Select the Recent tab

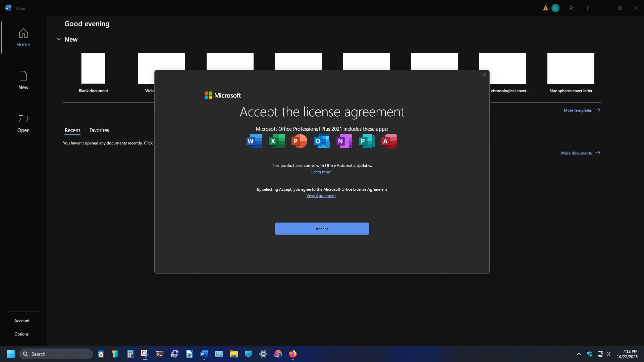click(72, 130)
